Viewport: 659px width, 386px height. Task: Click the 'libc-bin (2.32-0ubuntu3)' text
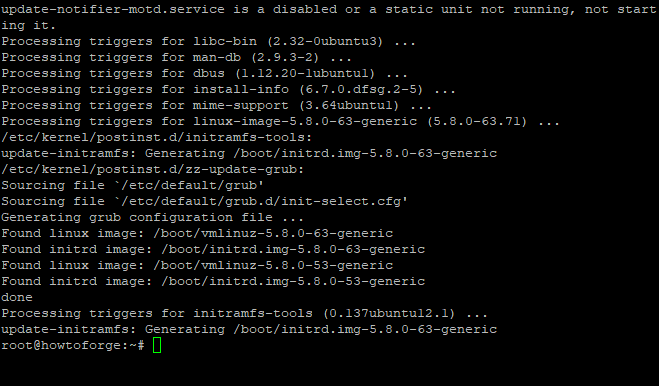tap(288, 41)
